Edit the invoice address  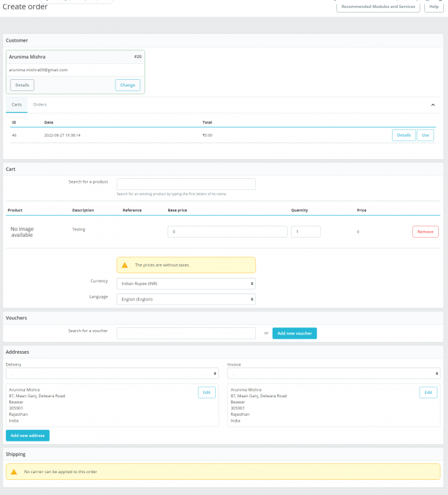[428, 393]
